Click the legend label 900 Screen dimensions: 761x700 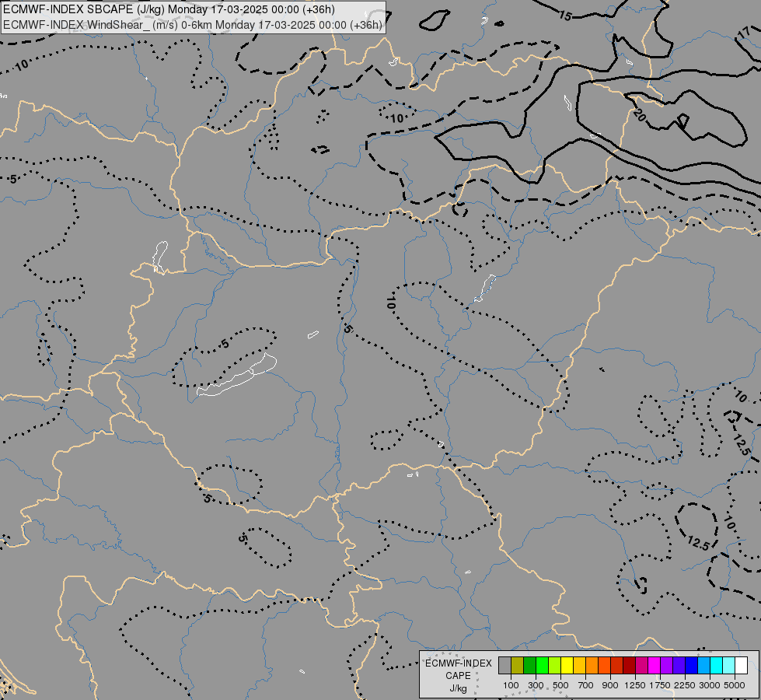pyautogui.click(x=610, y=685)
